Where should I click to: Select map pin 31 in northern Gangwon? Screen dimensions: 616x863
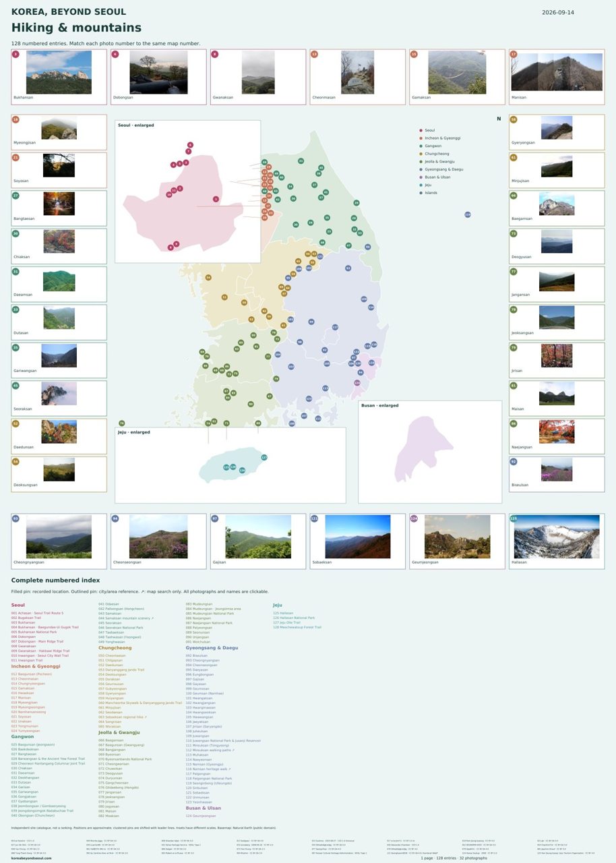coord(301,161)
